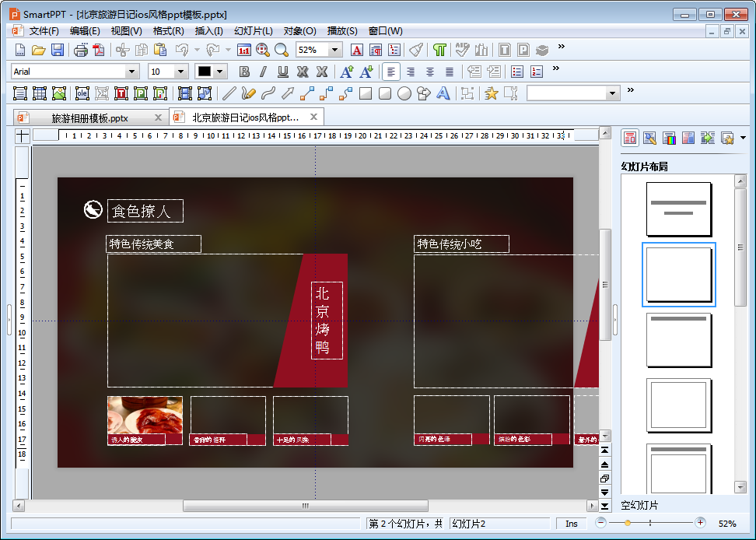Set zoom to actual size with 1:1 icon
This screenshot has width=756, height=540.
[x=244, y=50]
